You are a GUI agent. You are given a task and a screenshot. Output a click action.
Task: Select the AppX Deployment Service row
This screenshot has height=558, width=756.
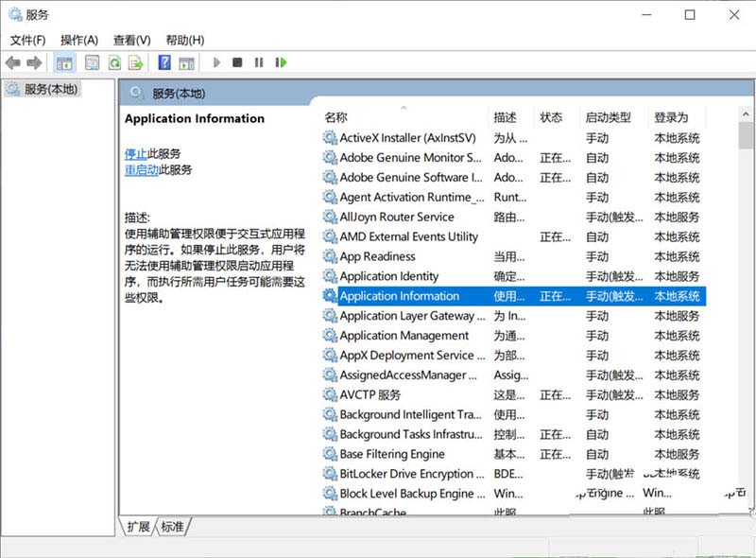pos(514,356)
